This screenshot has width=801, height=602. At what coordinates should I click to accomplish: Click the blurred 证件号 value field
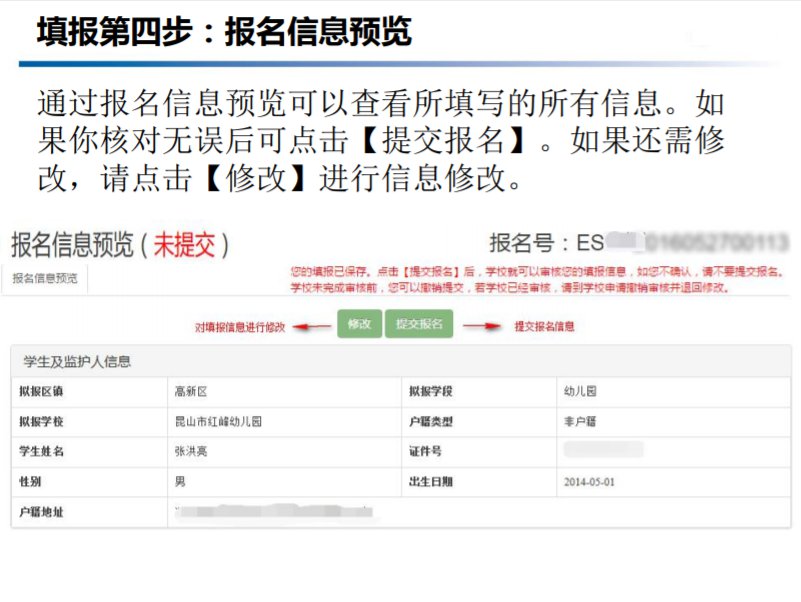pos(603,450)
